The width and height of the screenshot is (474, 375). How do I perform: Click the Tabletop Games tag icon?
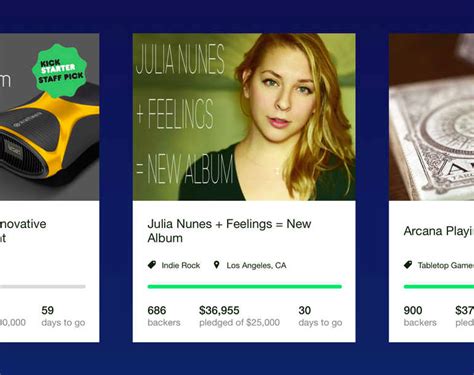click(408, 265)
